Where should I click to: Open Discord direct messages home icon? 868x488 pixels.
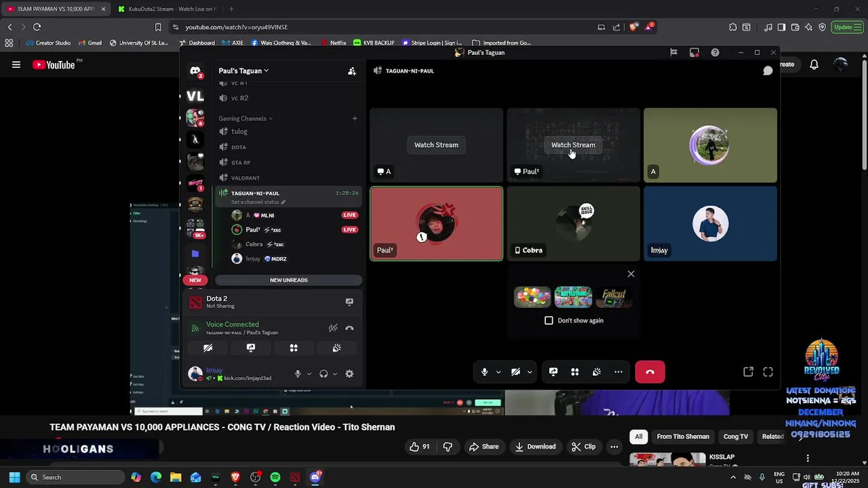pos(195,70)
